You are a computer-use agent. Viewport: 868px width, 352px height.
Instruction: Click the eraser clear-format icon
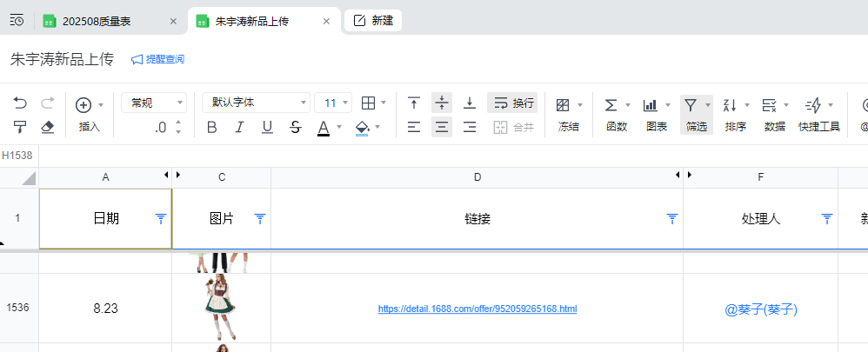(48, 127)
